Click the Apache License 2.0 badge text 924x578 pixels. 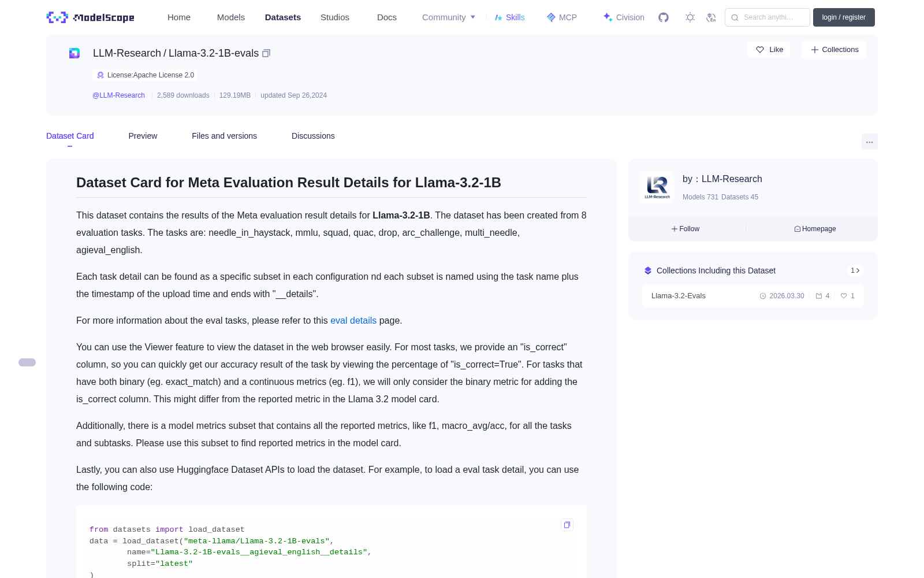[x=151, y=75]
